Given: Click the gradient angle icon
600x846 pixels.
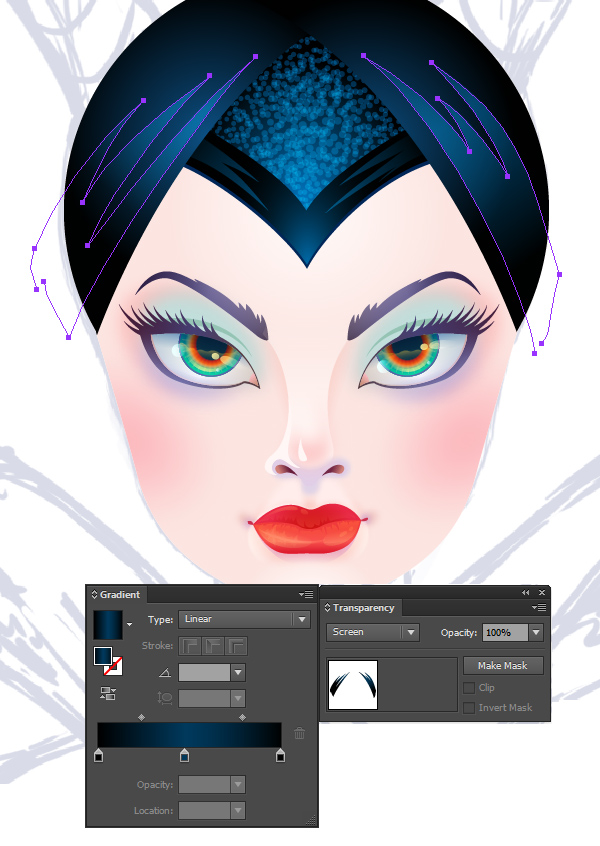Looking at the screenshot, I should pos(165,672).
